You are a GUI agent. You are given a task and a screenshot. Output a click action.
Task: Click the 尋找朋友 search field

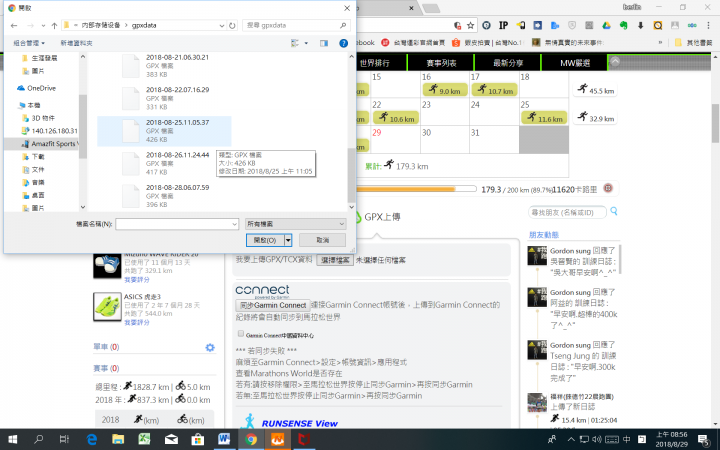pos(567,212)
